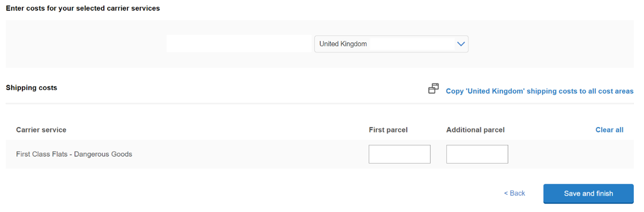Click the First parcel cost input box
The width and height of the screenshot is (644, 212).
point(399,154)
